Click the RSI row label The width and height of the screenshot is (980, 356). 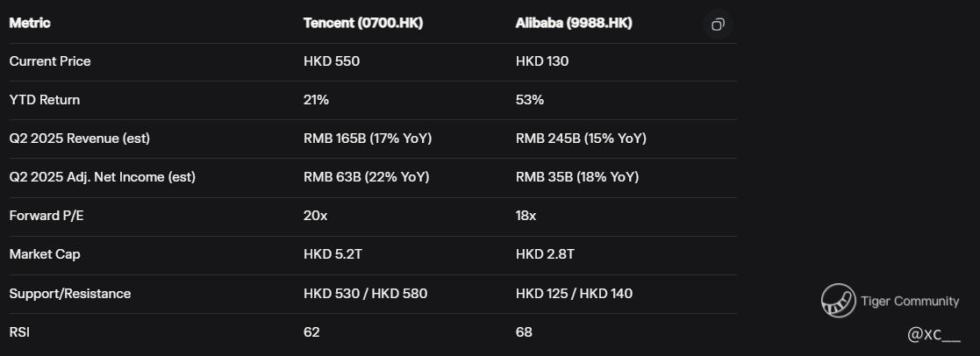[20, 331]
